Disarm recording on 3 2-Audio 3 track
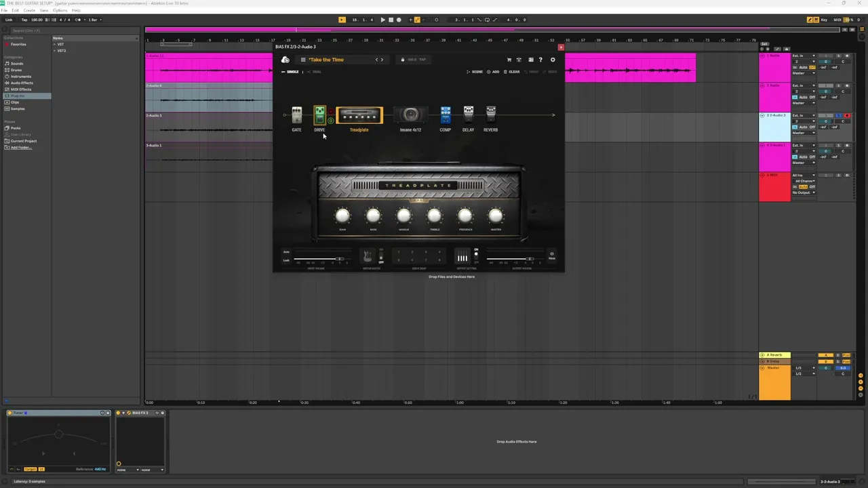The width and height of the screenshot is (868, 488). 847,116
